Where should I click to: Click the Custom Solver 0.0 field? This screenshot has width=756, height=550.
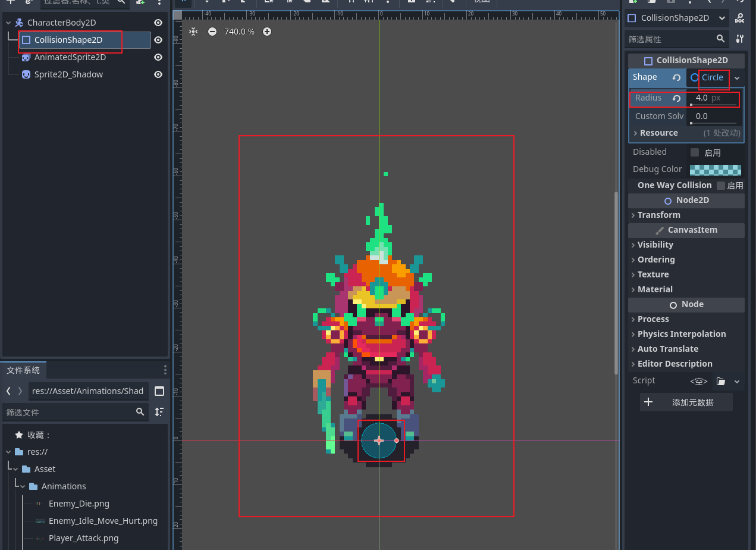[713, 117]
